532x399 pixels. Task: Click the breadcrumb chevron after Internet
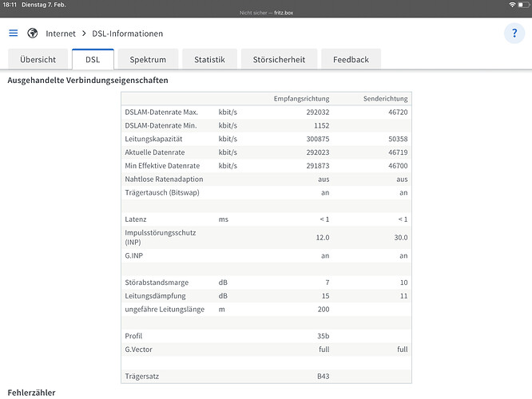84,34
